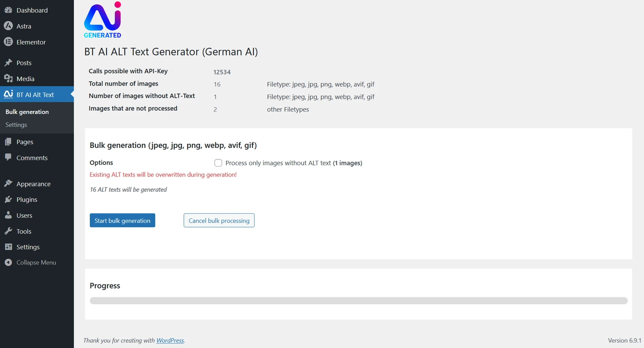Select the Settings gear icon
The image size is (644, 348).
(x=9, y=247)
